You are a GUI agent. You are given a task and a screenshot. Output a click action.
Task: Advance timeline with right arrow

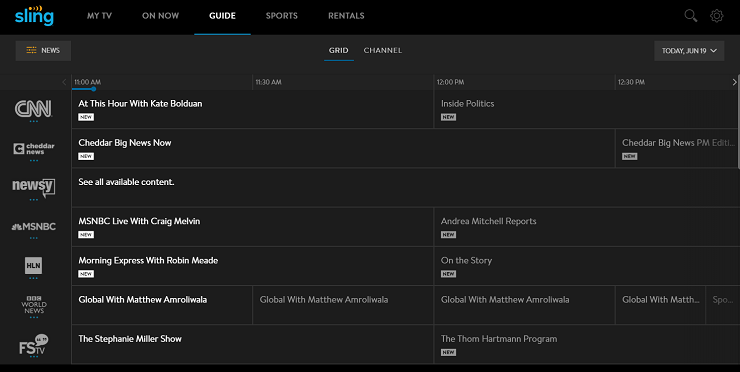click(x=734, y=82)
